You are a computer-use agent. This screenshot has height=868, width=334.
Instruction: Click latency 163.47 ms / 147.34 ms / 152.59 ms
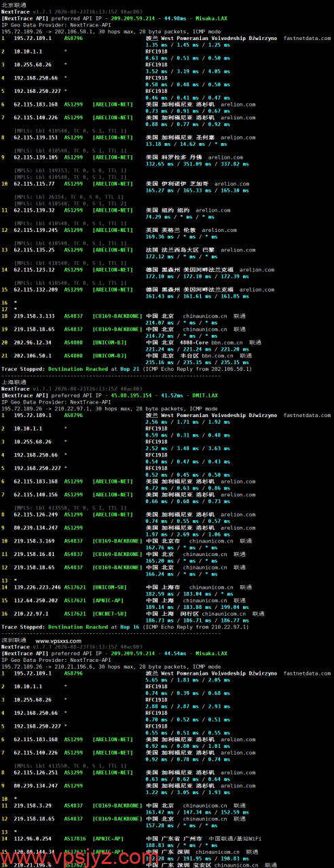tap(196, 811)
